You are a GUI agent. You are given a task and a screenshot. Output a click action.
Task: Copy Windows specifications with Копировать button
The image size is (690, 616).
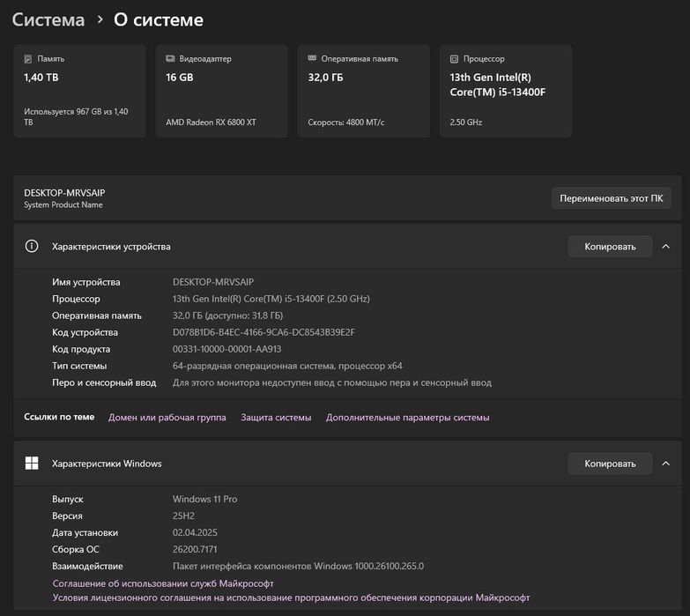pos(610,464)
